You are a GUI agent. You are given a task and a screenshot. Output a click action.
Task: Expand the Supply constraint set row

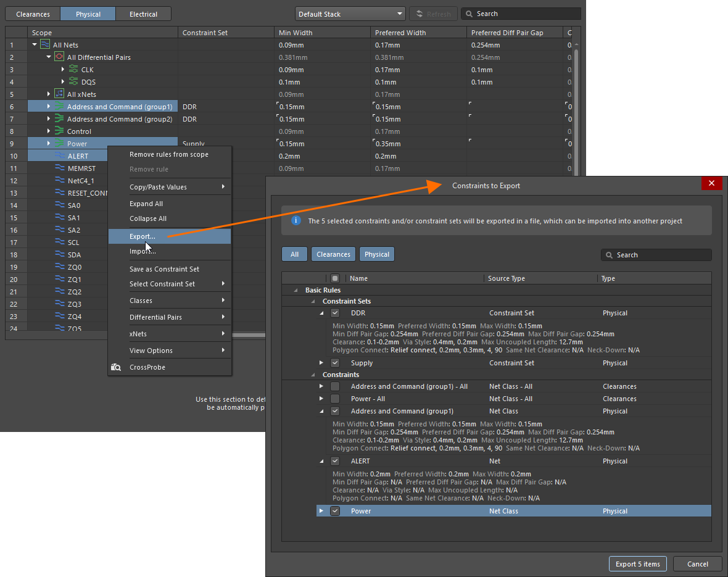(x=321, y=363)
